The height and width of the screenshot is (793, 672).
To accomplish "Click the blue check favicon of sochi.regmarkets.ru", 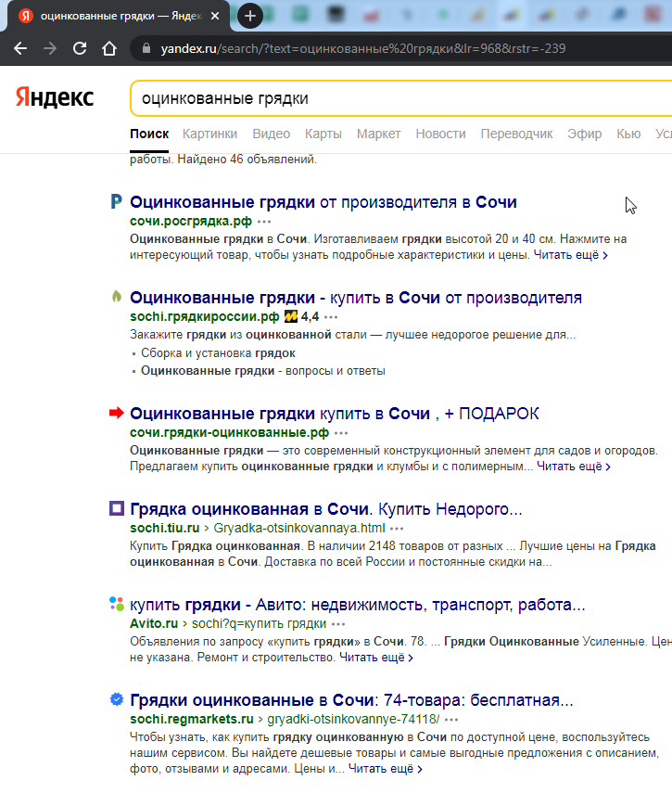I will tap(116, 699).
